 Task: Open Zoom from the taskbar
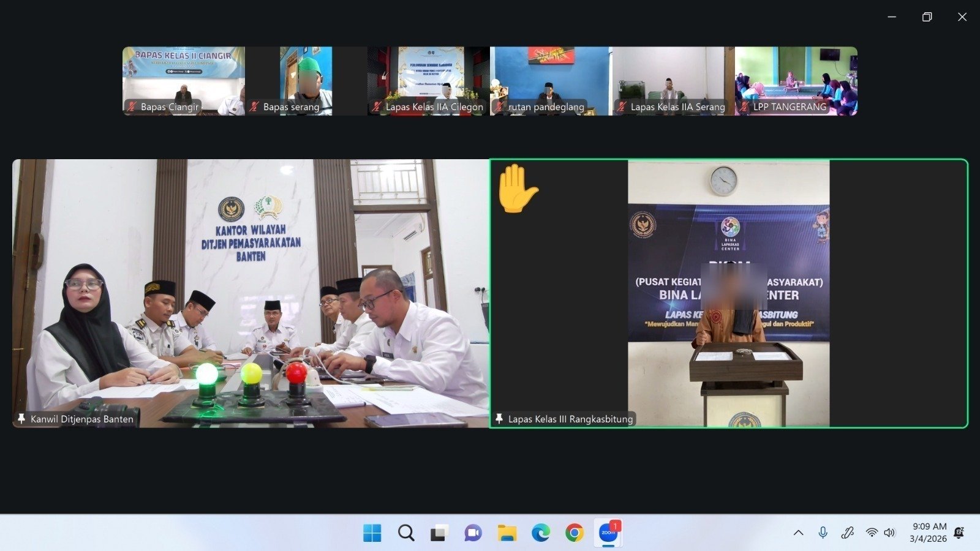(x=608, y=533)
